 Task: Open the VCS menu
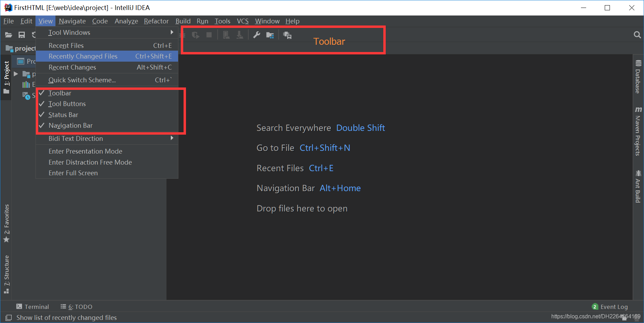[x=243, y=21]
